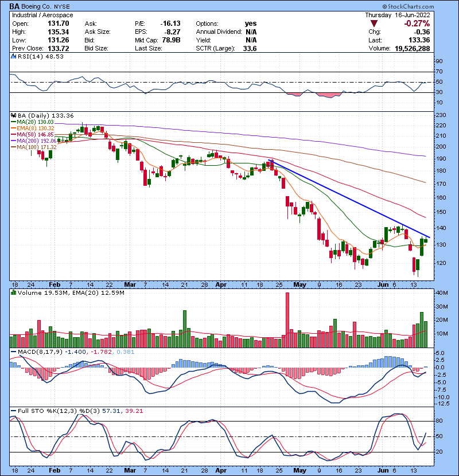Click the P/E value -16.13
Image resolution: width=459 pixels, height=476 pixels.
click(170, 24)
